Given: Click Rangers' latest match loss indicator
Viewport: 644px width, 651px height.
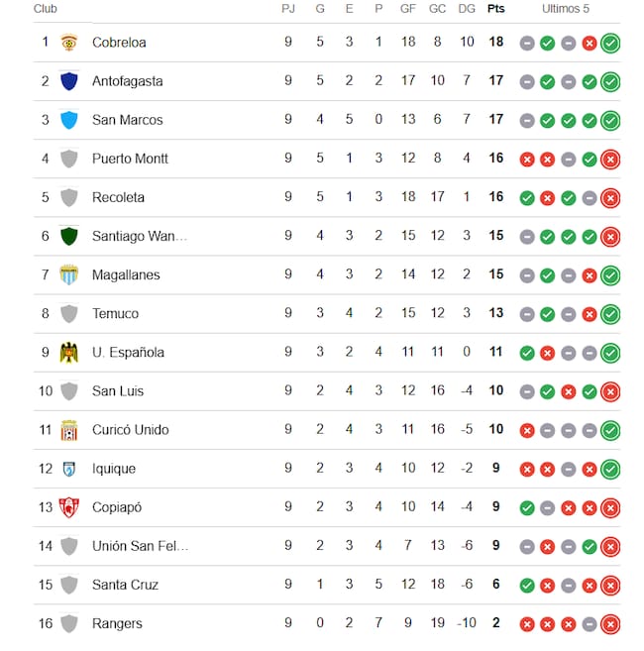Looking at the screenshot, I should point(610,624).
